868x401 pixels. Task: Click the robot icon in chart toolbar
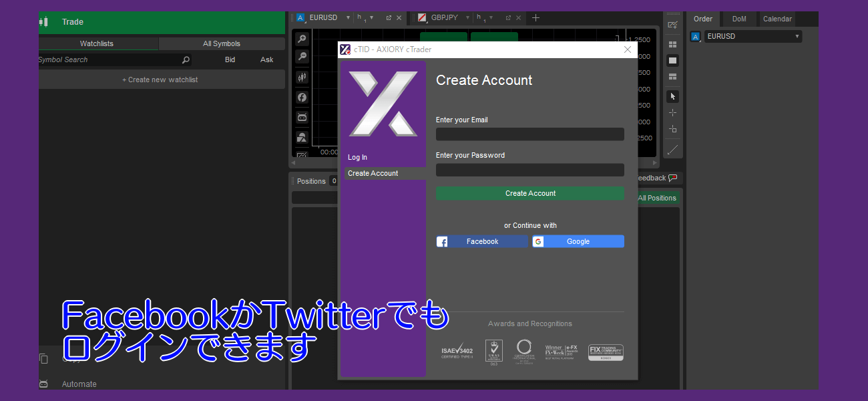click(302, 118)
